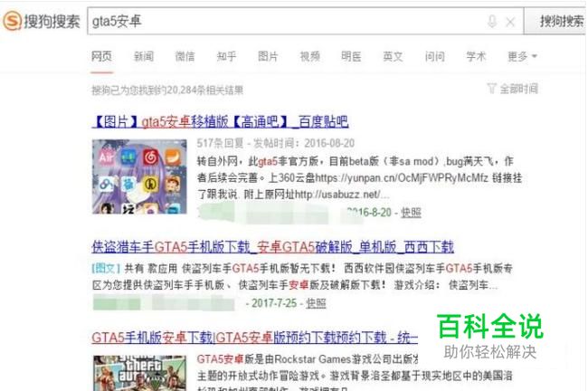Switch to the 学术 tab
Image resolution: width=588 pixels, height=391 pixels.
[x=476, y=56]
